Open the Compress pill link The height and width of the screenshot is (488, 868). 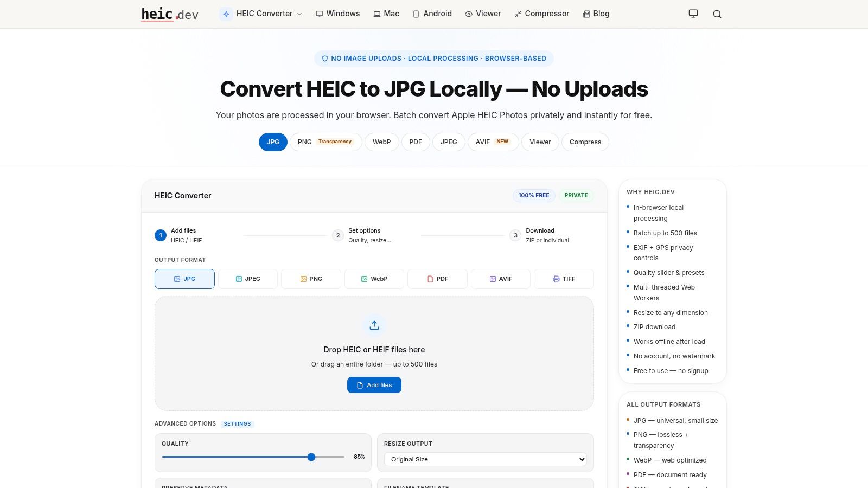pos(585,142)
